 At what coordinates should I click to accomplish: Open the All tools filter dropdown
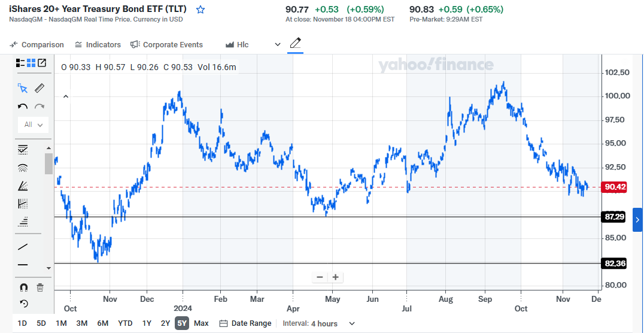(34, 125)
